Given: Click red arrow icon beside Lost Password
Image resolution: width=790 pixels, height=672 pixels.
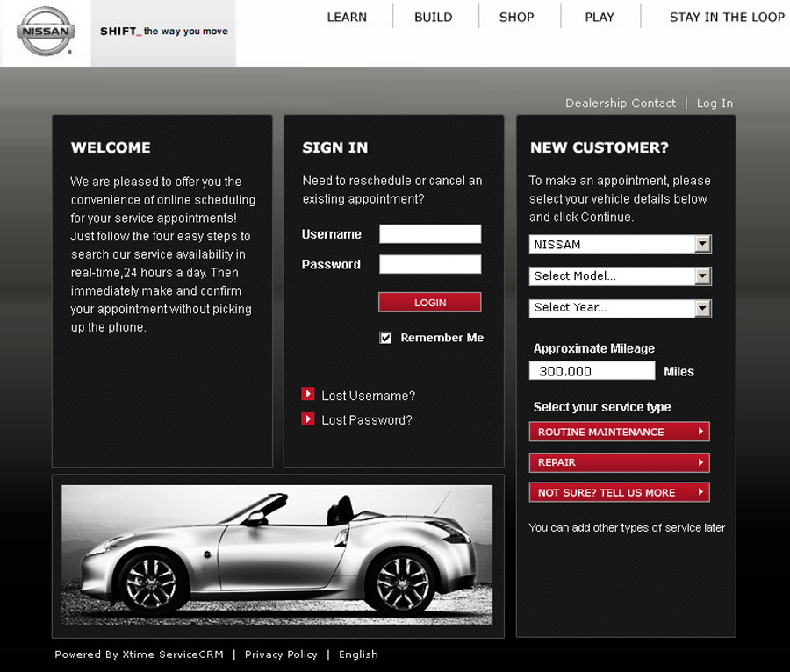Looking at the screenshot, I should pyautogui.click(x=308, y=419).
